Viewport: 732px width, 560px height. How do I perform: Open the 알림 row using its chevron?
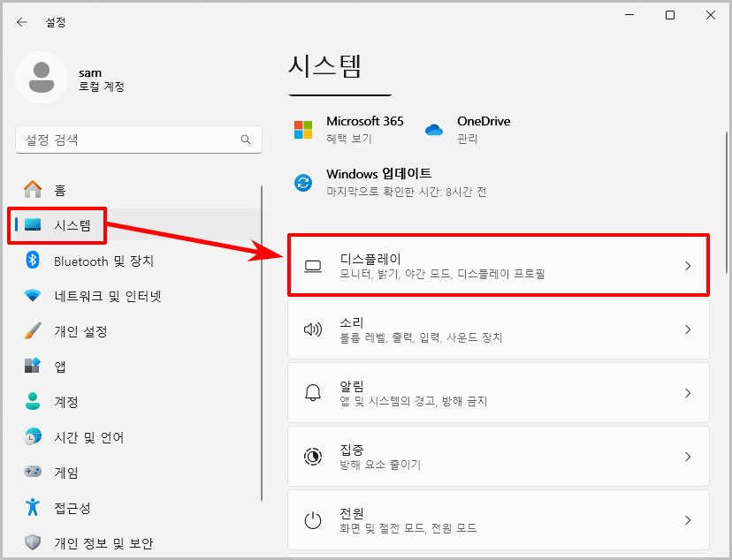point(688,392)
